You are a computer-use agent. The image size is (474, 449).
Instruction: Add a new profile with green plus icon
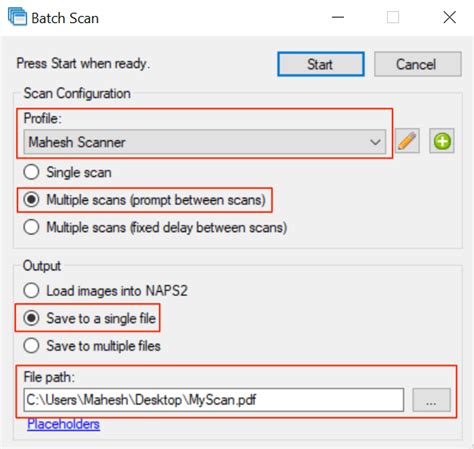click(x=442, y=141)
